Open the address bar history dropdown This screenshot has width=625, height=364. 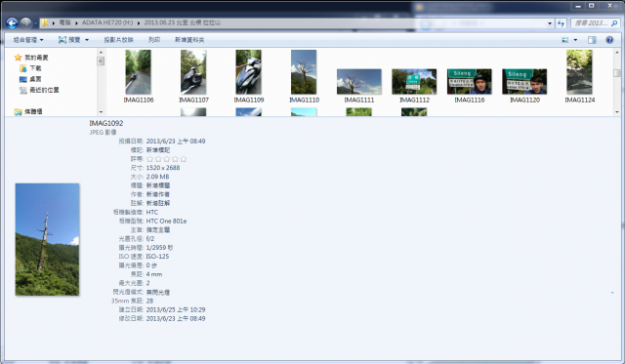click(550, 23)
